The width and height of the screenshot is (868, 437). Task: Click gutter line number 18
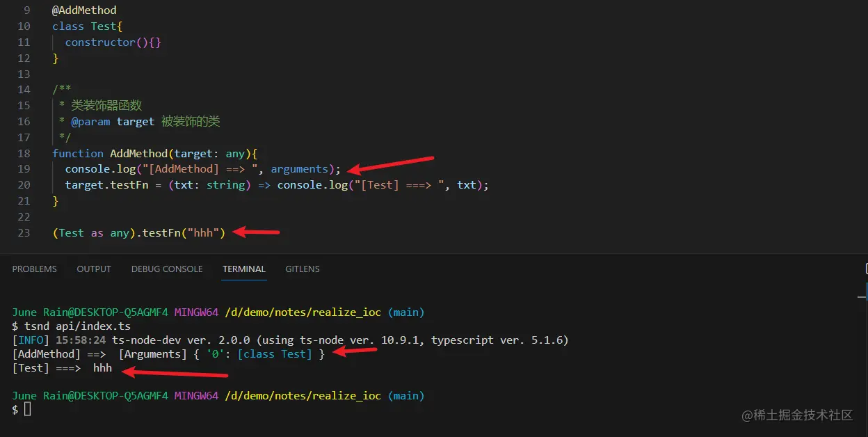coord(24,153)
